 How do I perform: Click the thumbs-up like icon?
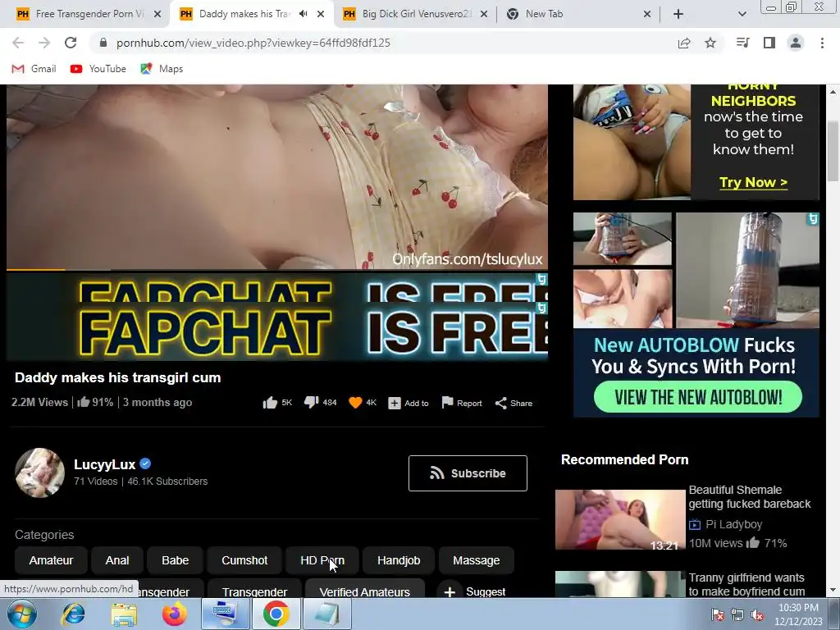coord(270,403)
